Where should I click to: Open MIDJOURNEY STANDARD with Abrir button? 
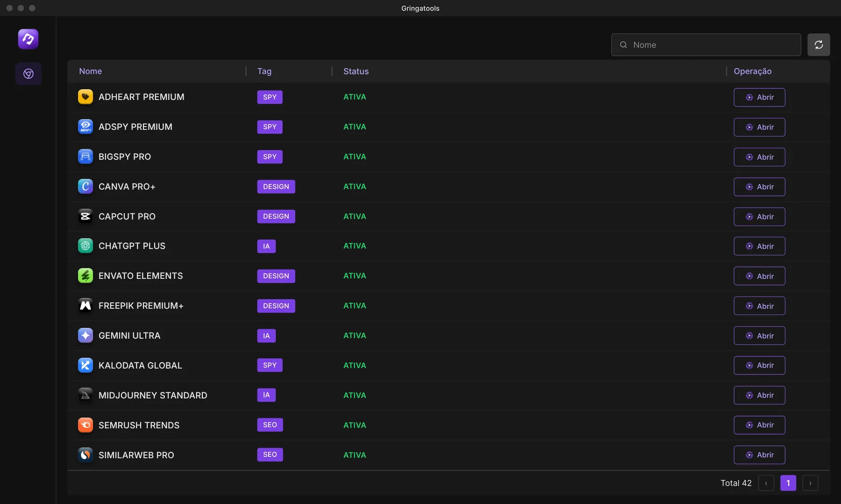[x=759, y=395]
